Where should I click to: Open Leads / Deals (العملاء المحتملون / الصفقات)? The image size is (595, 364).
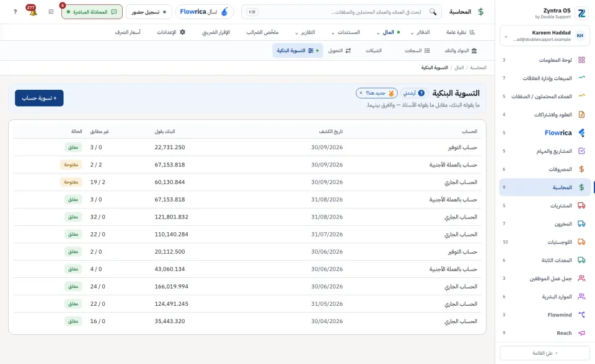545,97
